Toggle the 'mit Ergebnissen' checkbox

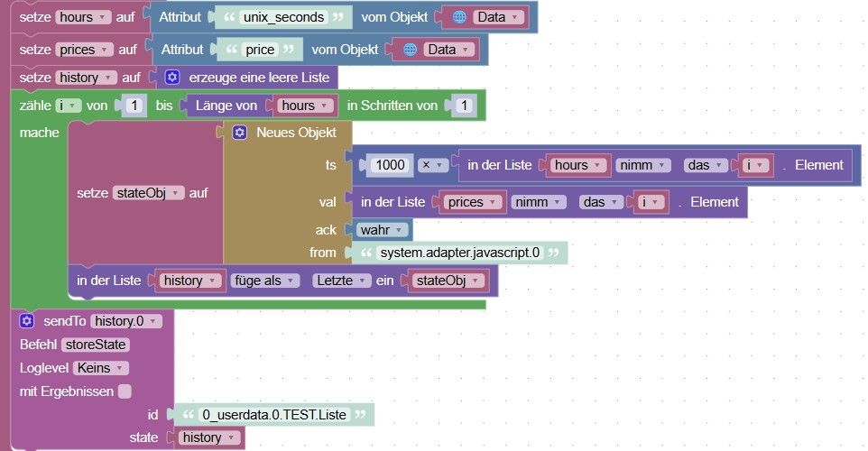(125, 391)
